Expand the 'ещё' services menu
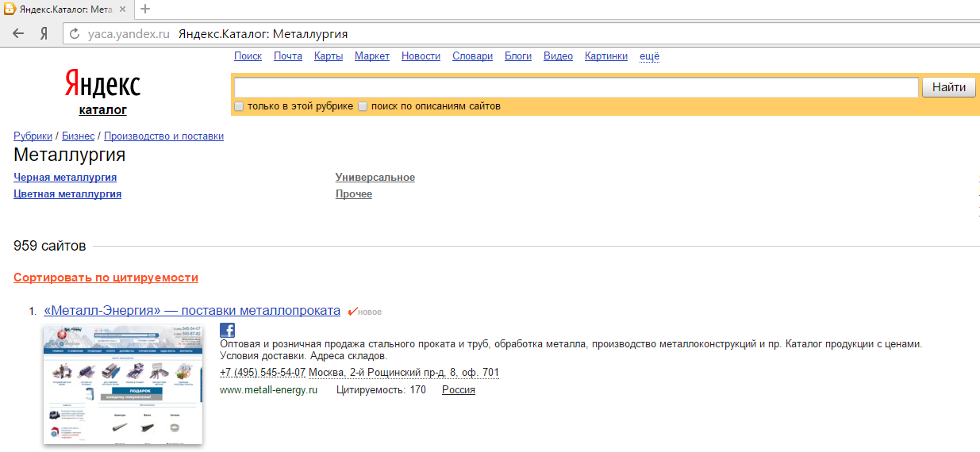The height and width of the screenshot is (452, 980). [649, 56]
